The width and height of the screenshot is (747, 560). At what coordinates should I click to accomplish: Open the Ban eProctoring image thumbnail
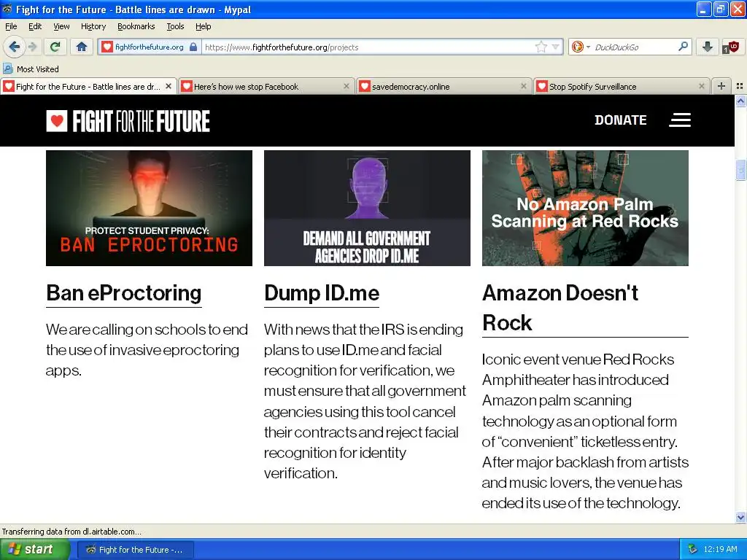(149, 208)
